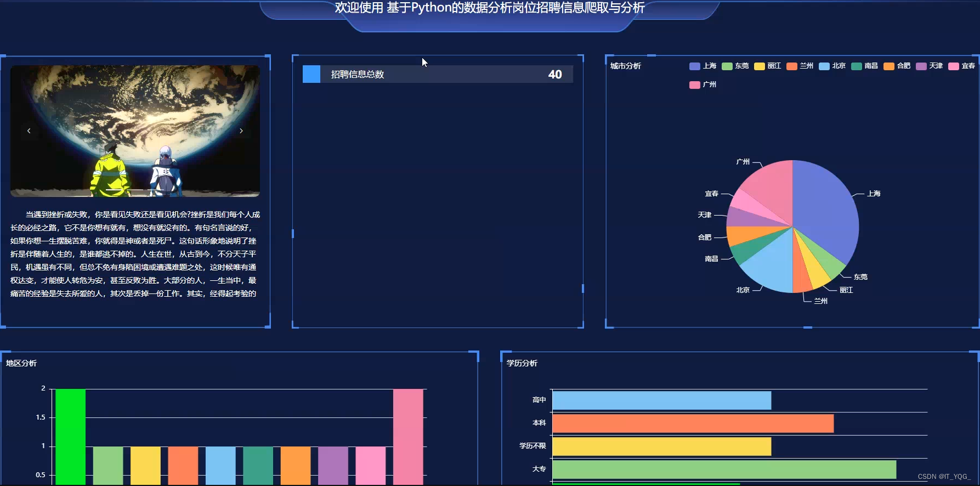The height and width of the screenshot is (486, 980).
Task: Click the 城市分析 panel title
Action: pos(626,66)
